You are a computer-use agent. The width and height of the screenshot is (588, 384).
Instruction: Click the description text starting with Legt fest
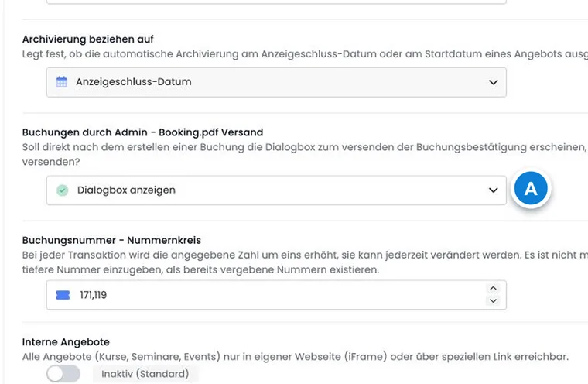[x=305, y=54]
